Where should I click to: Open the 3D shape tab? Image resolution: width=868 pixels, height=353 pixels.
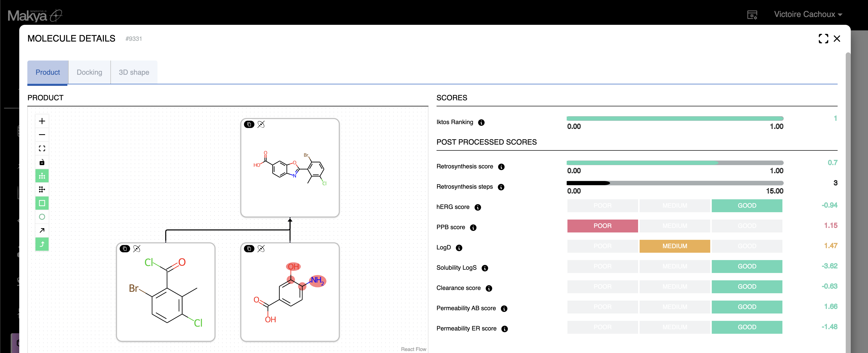point(134,72)
